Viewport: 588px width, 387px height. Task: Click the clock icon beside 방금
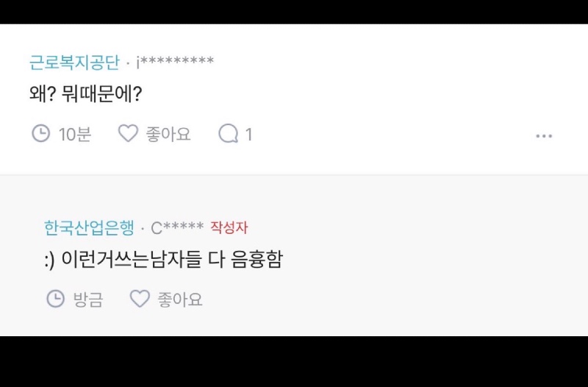55,299
